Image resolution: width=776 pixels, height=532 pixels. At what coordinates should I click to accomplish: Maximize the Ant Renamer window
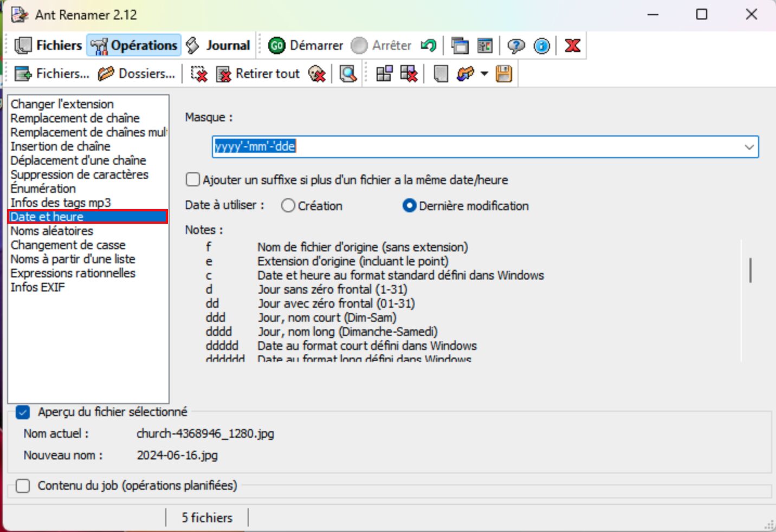(x=702, y=15)
